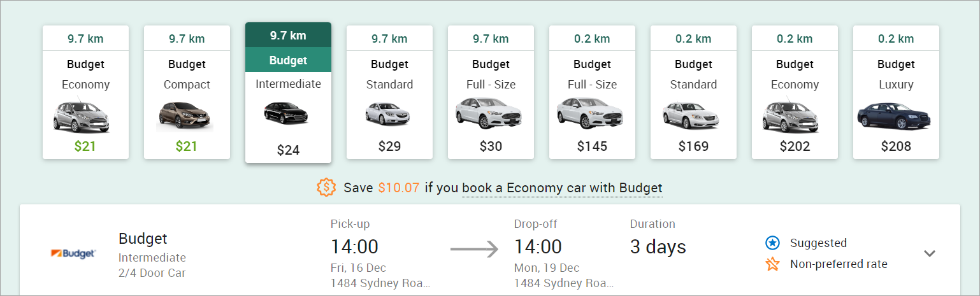Expand Budget Intermediate details with chevron

930,253
